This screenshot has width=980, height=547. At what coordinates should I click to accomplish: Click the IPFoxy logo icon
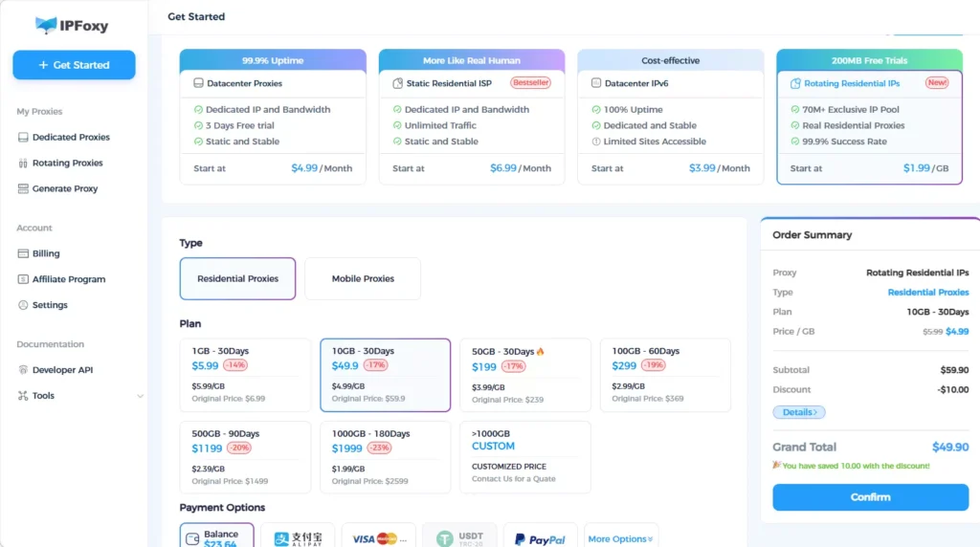click(46, 26)
